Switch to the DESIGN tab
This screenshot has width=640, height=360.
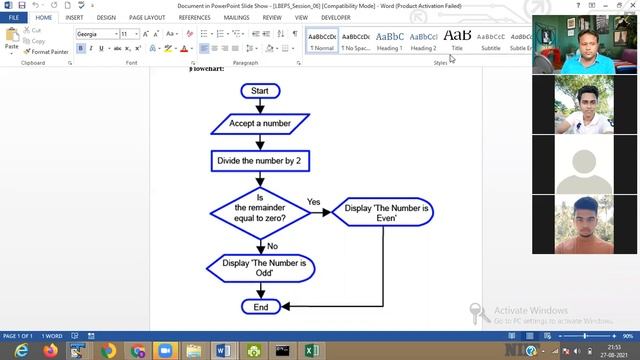coord(106,18)
